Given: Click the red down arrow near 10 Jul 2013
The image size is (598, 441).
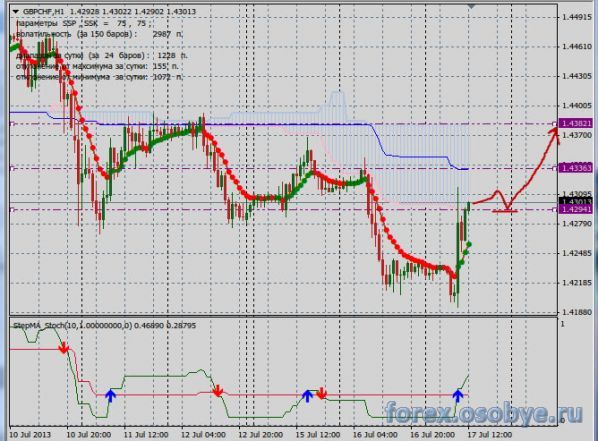Looking at the screenshot, I should coord(64,348).
